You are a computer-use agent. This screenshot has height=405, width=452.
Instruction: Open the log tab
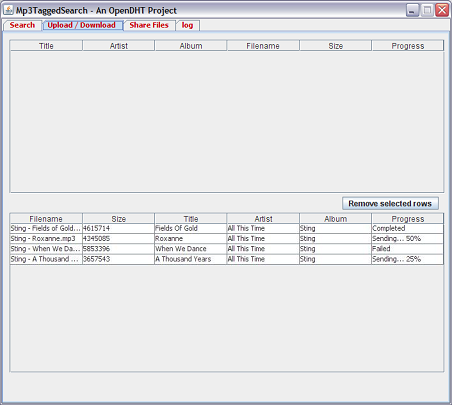coord(187,25)
